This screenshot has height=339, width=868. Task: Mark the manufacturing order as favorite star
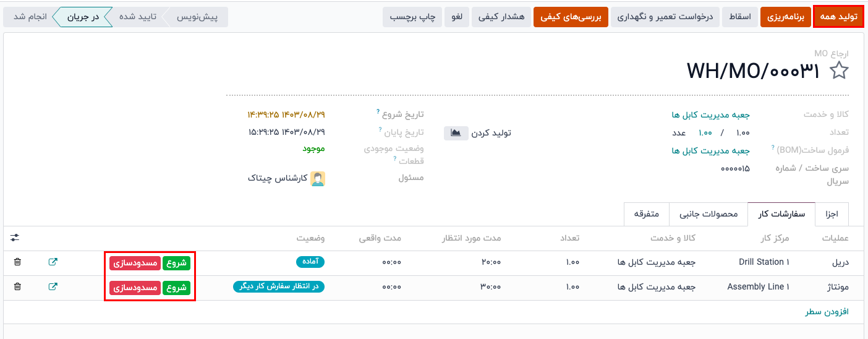pyautogui.click(x=839, y=71)
